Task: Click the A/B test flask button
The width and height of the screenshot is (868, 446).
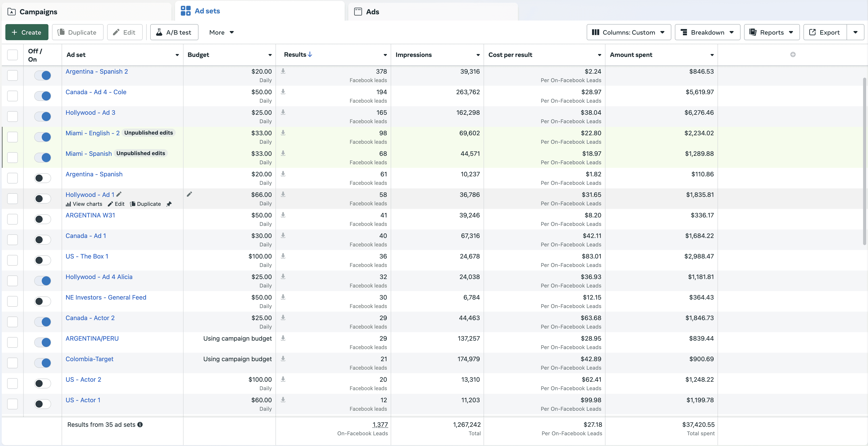Action: click(x=174, y=32)
